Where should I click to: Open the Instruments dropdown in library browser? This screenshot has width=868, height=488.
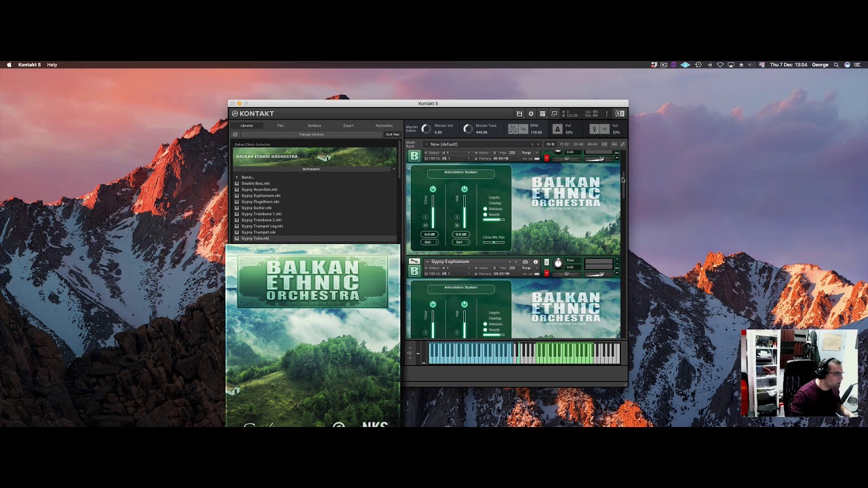point(312,169)
